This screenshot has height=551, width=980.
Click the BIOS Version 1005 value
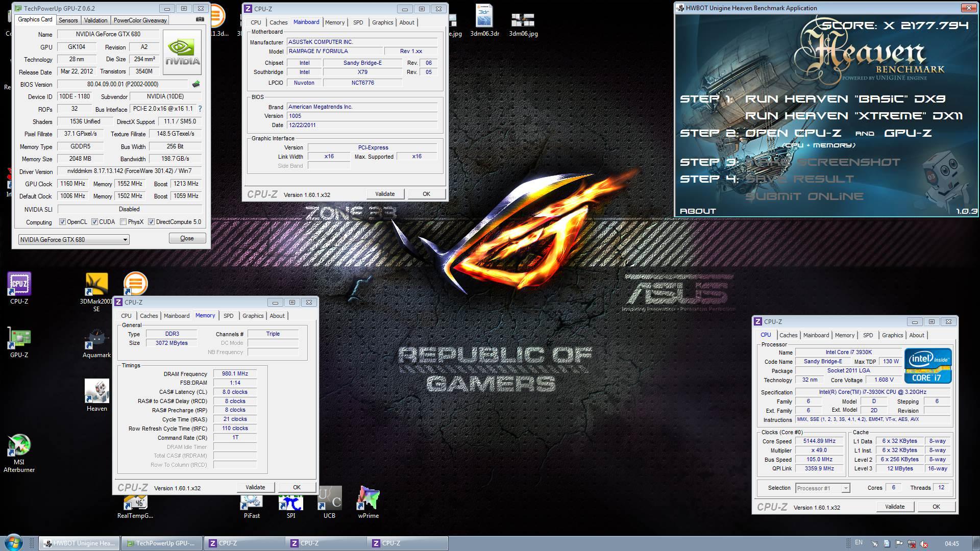362,116
